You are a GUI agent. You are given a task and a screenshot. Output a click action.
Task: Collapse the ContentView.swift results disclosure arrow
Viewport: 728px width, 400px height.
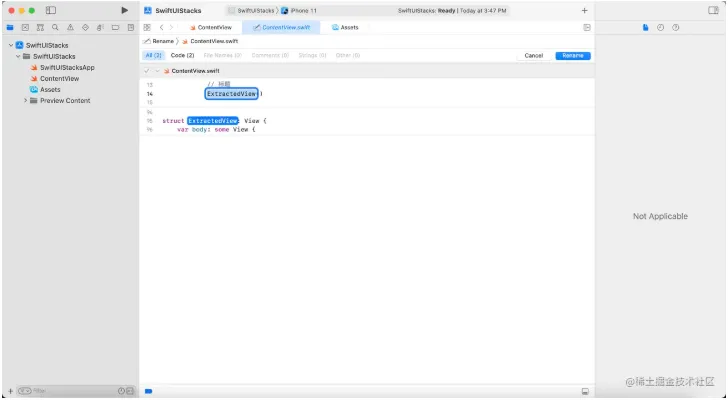[157, 71]
